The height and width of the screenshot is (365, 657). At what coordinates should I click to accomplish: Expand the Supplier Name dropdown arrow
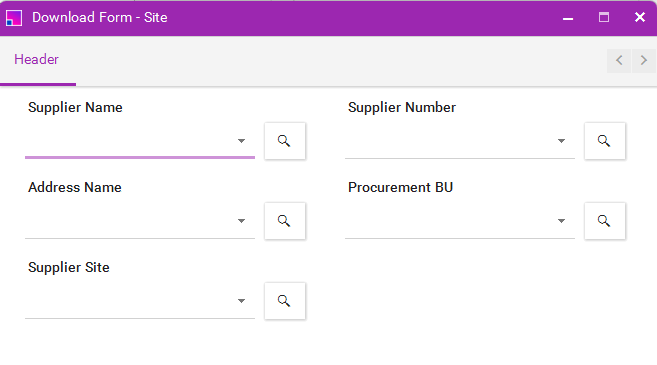pos(241,141)
